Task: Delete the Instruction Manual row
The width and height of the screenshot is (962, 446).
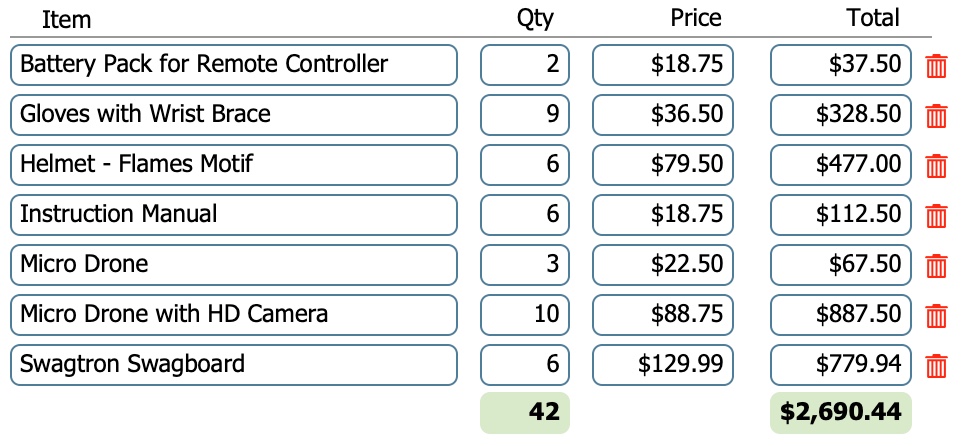Action: tap(936, 215)
